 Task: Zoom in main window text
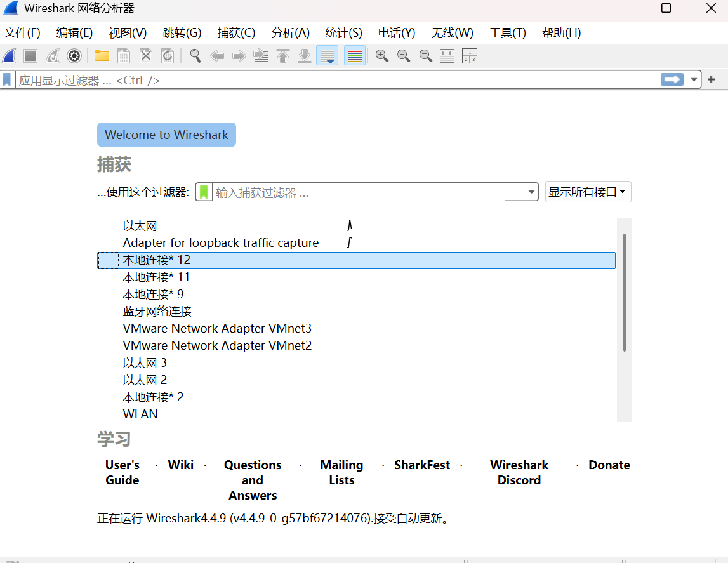tap(382, 56)
